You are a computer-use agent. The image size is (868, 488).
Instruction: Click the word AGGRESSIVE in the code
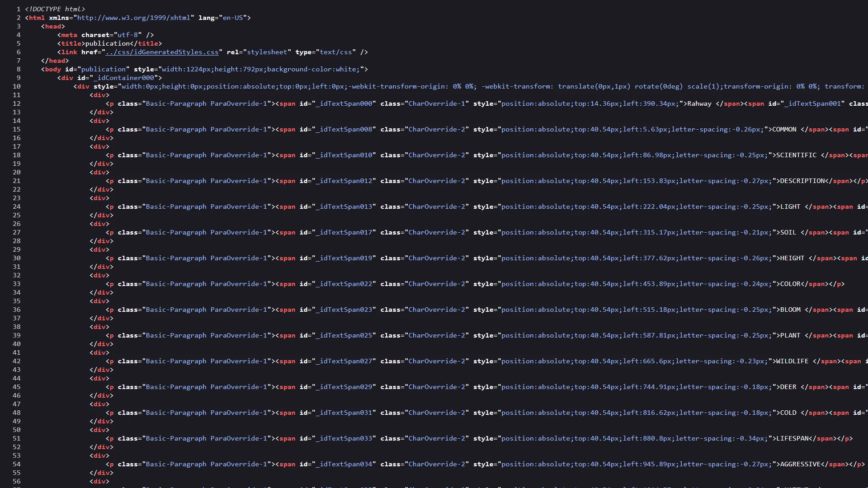(x=800, y=464)
